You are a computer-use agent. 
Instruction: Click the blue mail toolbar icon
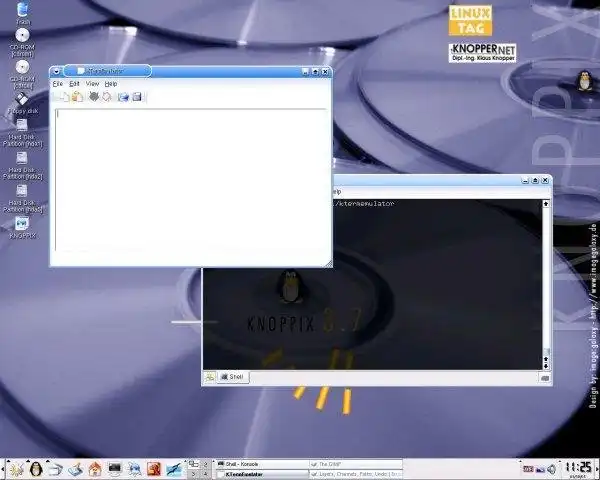(x=123, y=97)
